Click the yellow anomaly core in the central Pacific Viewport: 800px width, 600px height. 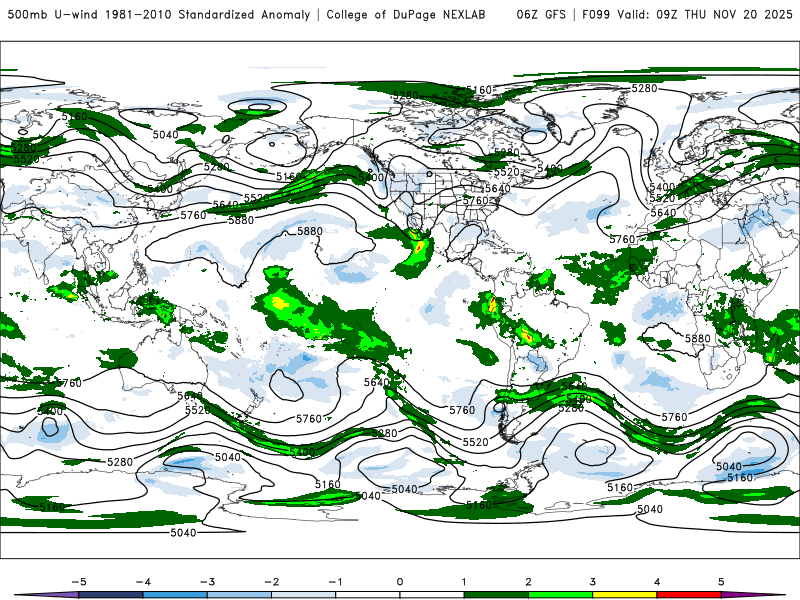(279, 304)
